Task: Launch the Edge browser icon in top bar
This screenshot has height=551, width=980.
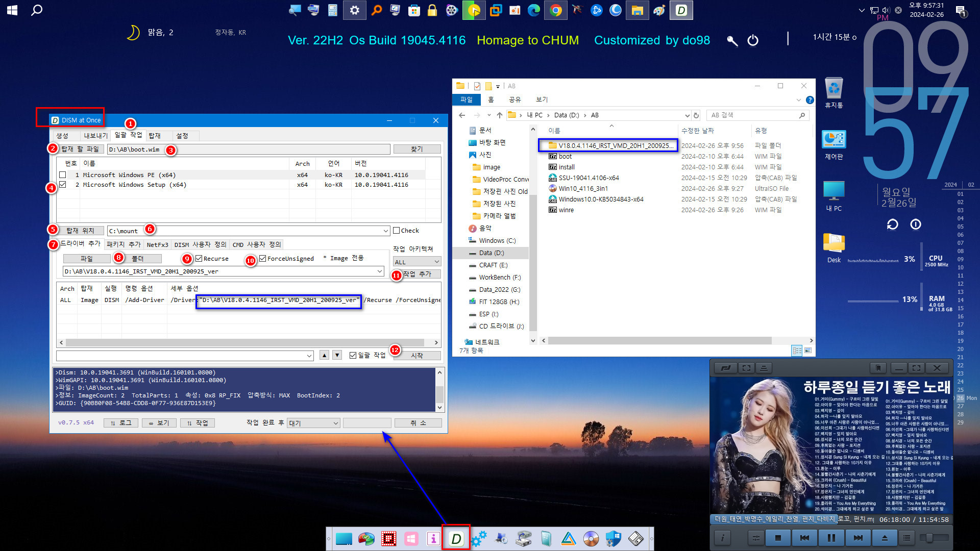Action: click(x=534, y=10)
